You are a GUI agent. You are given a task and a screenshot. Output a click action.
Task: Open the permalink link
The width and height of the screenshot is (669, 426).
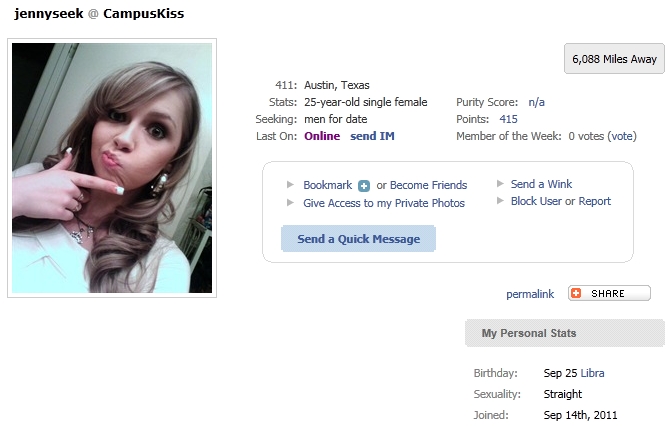coord(530,294)
